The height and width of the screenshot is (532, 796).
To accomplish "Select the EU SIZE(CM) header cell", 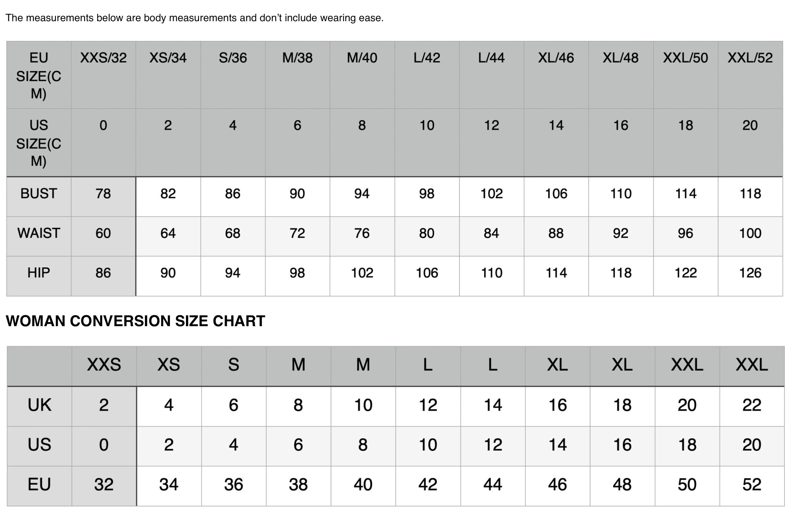I will pyautogui.click(x=39, y=76).
